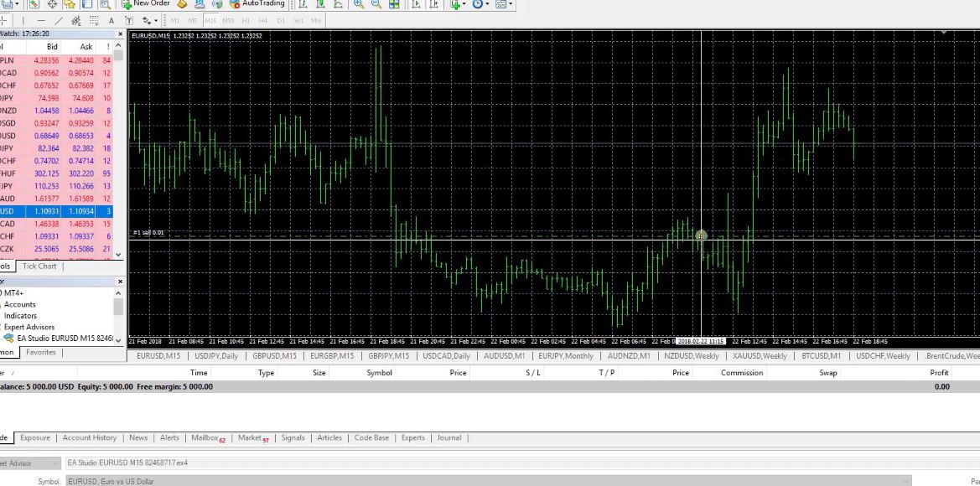Click the zoom out magnifier icon
This screenshot has width=980, height=486.
376,4
